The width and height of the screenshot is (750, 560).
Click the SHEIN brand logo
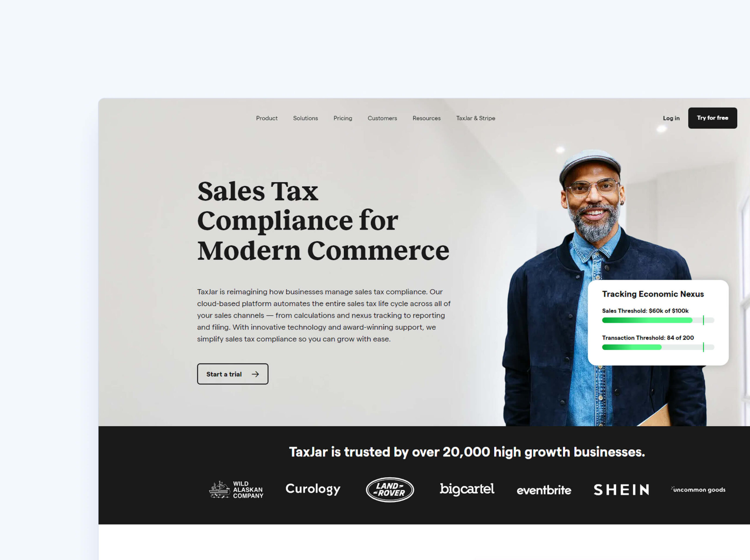(x=620, y=489)
